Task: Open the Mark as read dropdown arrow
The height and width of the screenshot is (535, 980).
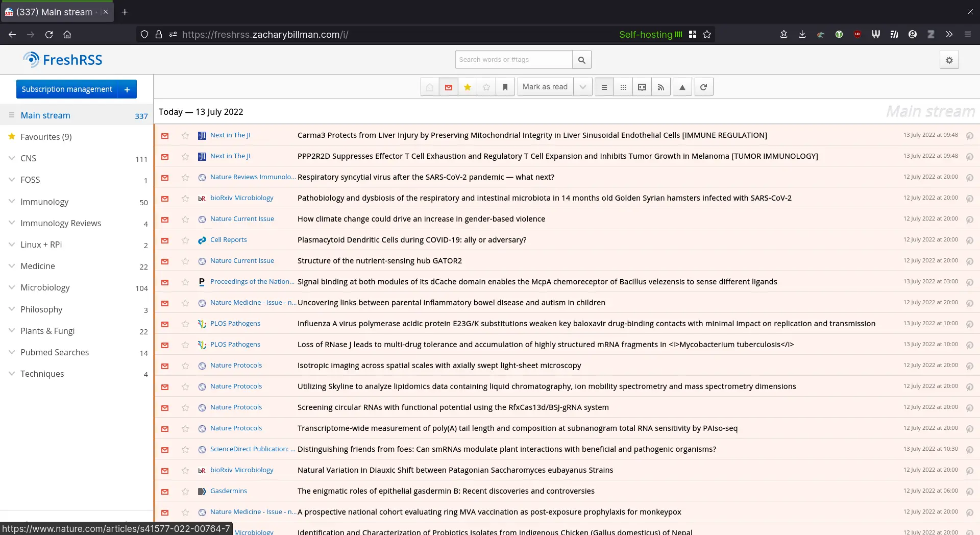Action: point(582,87)
